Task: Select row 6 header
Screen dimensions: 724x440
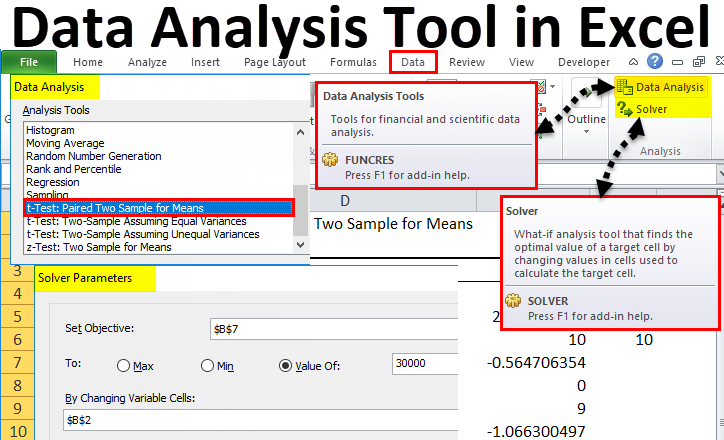Action: [x=18, y=339]
